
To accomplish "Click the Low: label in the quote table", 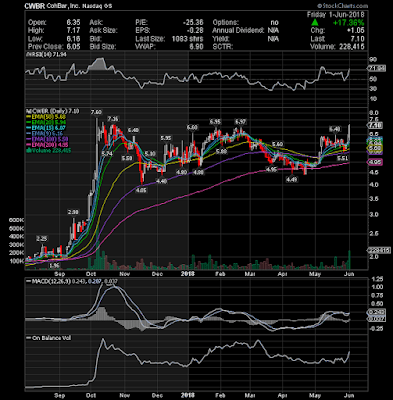I will [35, 39].
